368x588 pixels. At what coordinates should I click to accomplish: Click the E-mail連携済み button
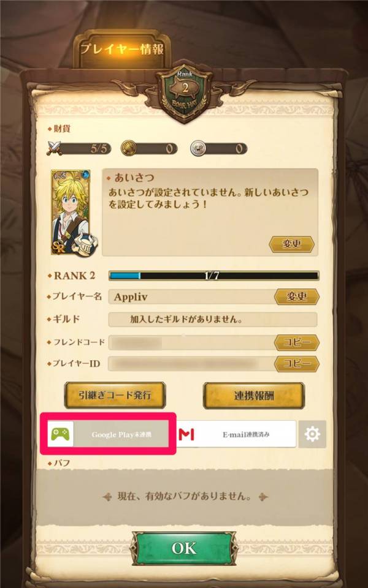[x=236, y=434]
